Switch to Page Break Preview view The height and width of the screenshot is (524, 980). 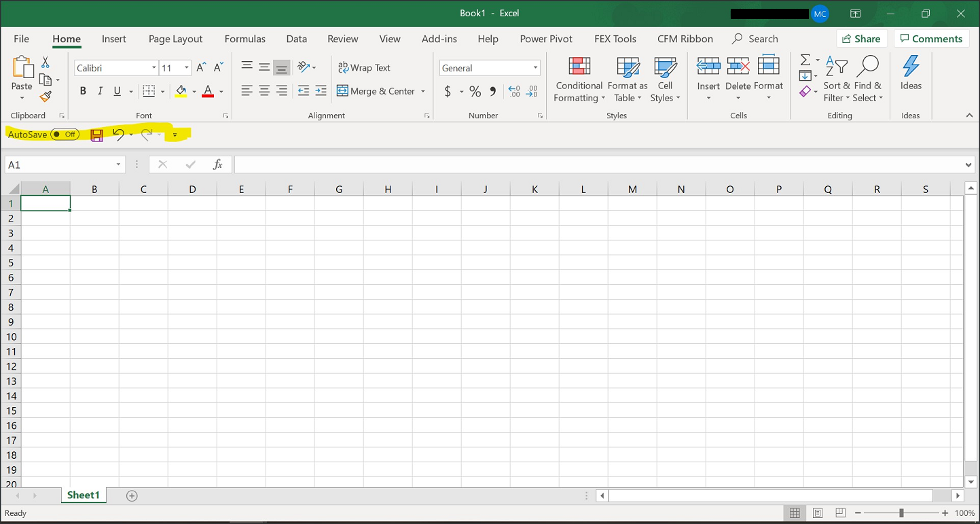840,513
